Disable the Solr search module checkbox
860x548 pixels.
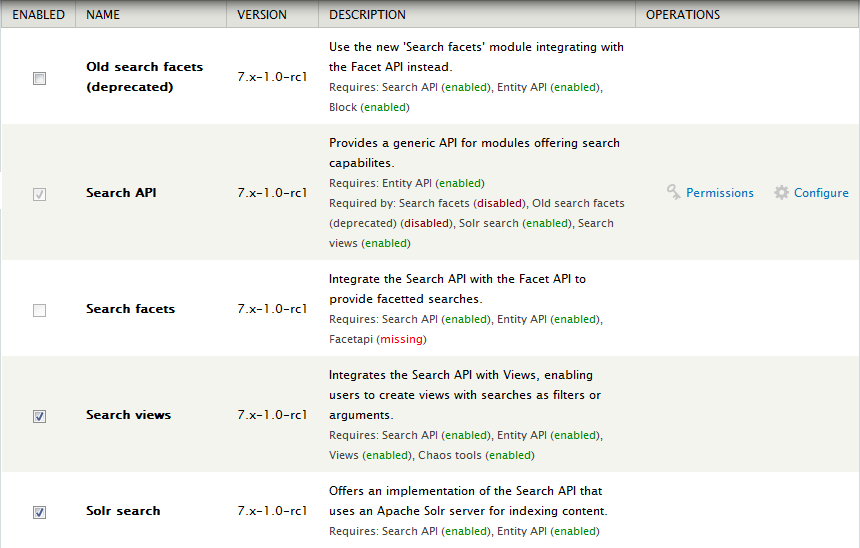pyautogui.click(x=40, y=512)
